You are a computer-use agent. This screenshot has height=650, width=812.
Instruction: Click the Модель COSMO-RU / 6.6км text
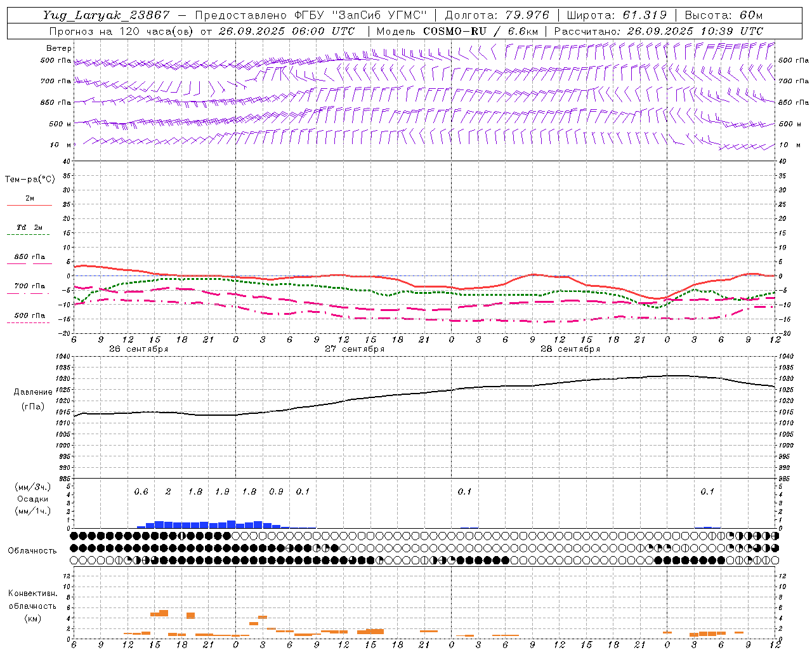coord(457,31)
